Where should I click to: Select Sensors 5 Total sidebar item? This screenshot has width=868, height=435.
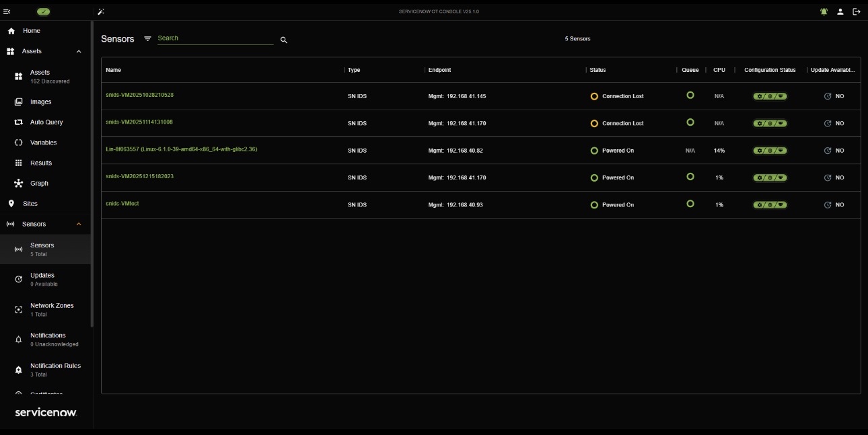(46, 249)
